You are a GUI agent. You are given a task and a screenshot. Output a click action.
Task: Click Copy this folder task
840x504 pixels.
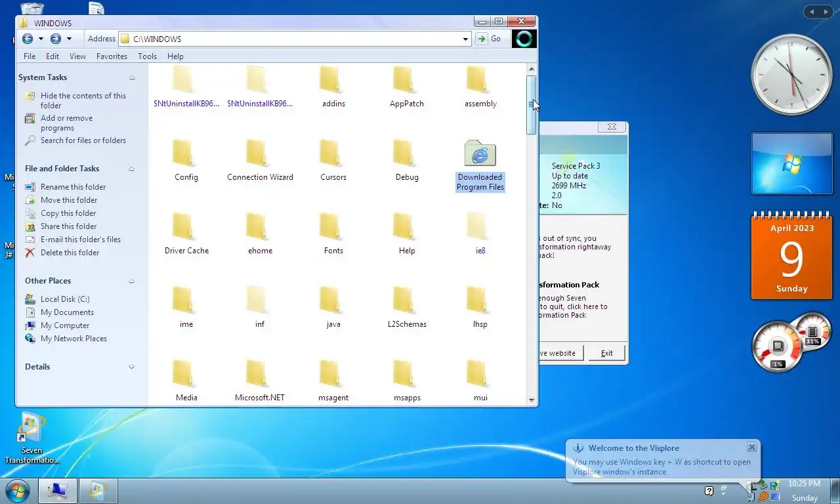[x=68, y=213]
